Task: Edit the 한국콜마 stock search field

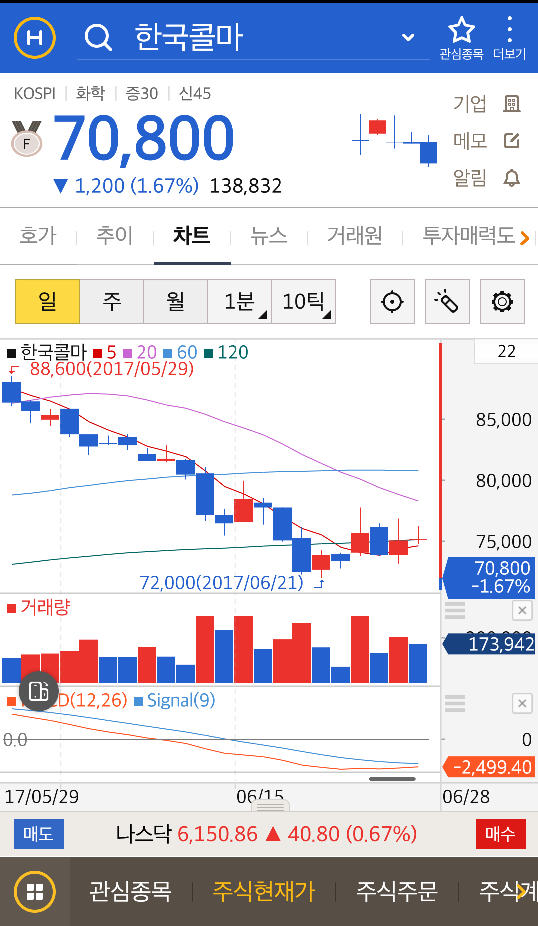Action: pos(253,38)
